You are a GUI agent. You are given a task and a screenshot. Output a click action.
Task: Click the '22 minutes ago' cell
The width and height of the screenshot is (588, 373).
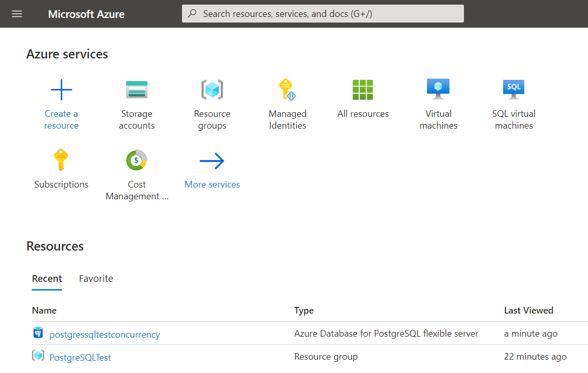click(x=535, y=357)
